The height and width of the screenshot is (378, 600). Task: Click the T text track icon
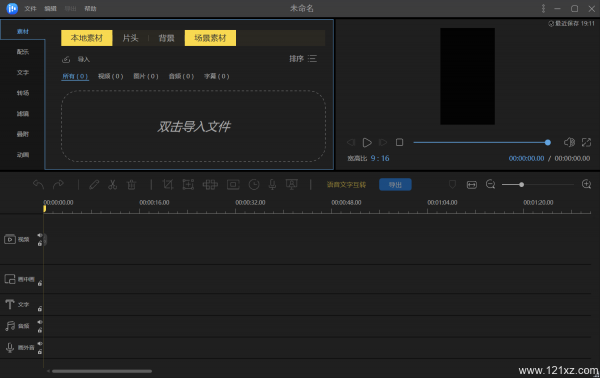[10, 304]
